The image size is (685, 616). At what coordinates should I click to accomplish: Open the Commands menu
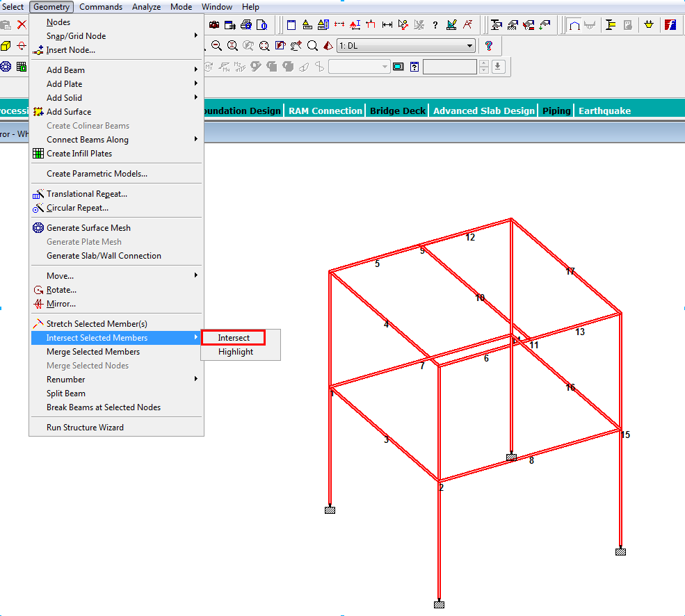point(100,7)
